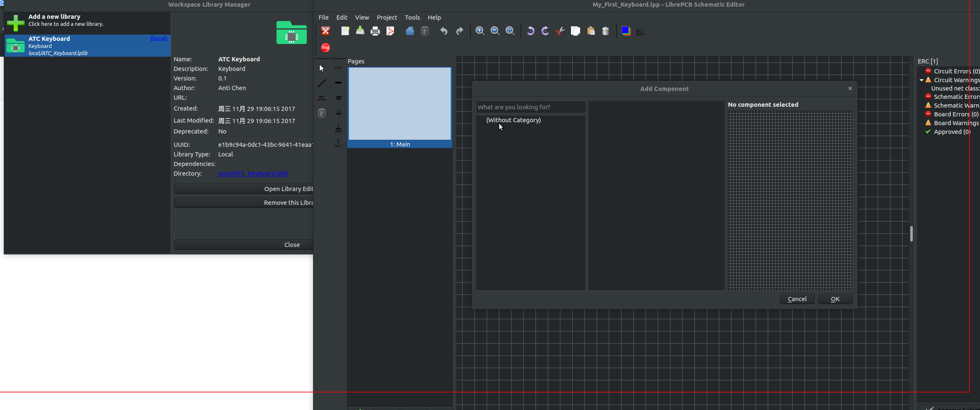The height and width of the screenshot is (410, 980).
Task: Select the cursor selection tool
Action: click(321, 68)
